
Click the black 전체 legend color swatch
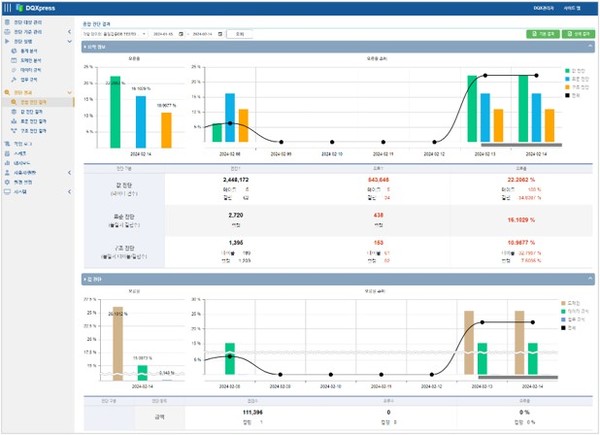(x=567, y=95)
